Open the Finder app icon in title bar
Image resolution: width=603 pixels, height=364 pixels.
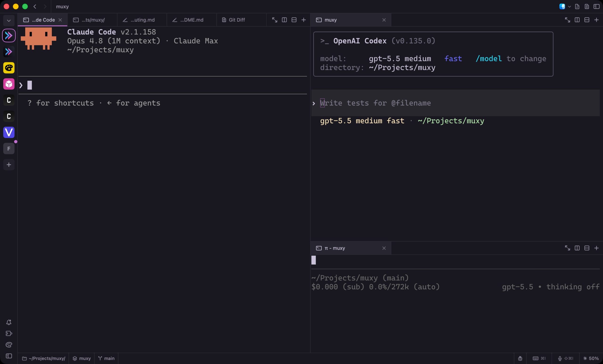pyautogui.click(x=562, y=7)
